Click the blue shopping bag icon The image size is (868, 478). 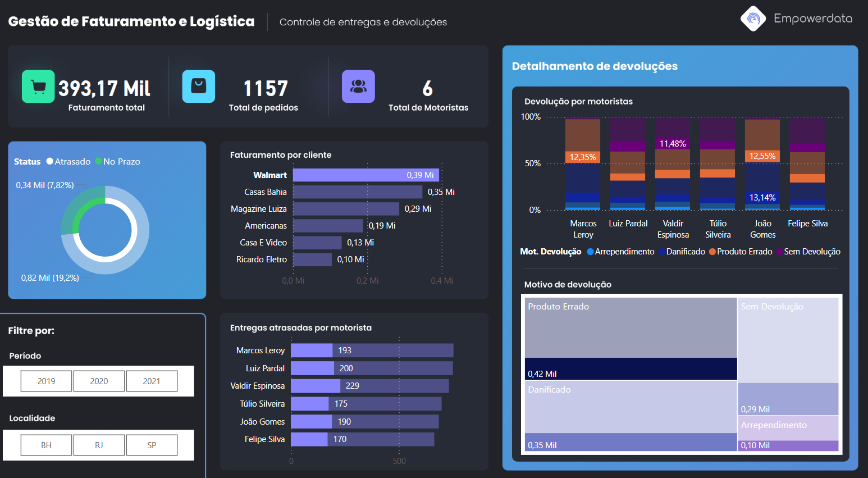click(198, 87)
